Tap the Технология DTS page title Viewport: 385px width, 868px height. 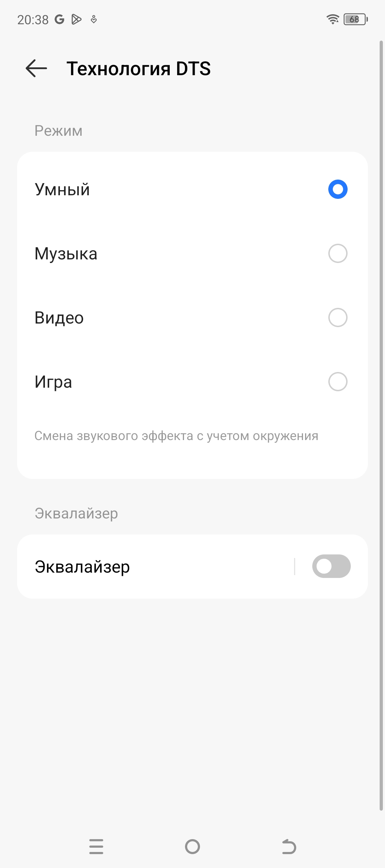tap(139, 68)
